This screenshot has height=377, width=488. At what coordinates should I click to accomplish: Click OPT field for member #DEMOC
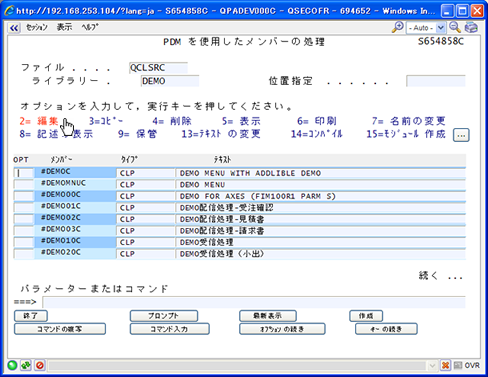pyautogui.click(x=23, y=173)
